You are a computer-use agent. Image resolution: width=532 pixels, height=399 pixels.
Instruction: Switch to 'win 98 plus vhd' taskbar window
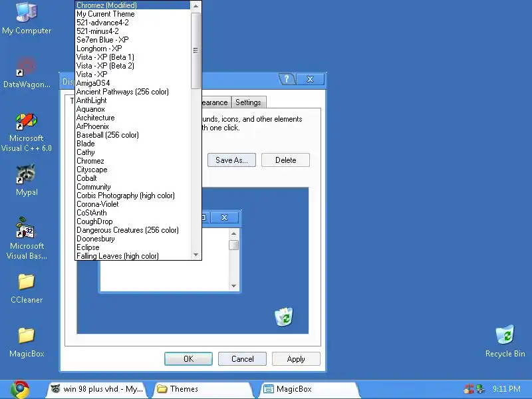tap(96, 389)
